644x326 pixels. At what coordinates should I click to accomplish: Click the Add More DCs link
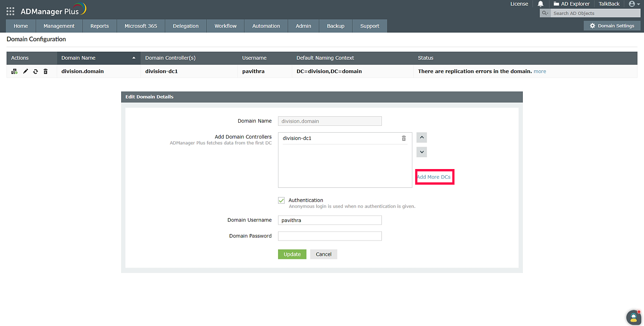pyautogui.click(x=434, y=177)
